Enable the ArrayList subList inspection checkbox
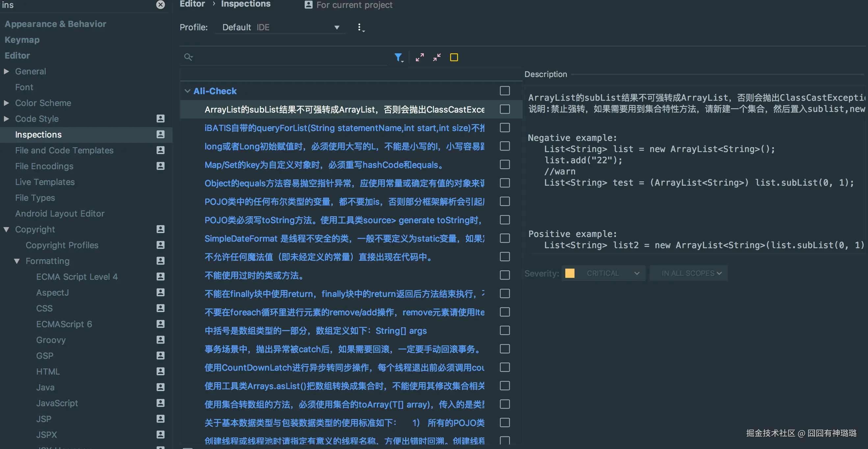The width and height of the screenshot is (868, 449). (x=504, y=109)
